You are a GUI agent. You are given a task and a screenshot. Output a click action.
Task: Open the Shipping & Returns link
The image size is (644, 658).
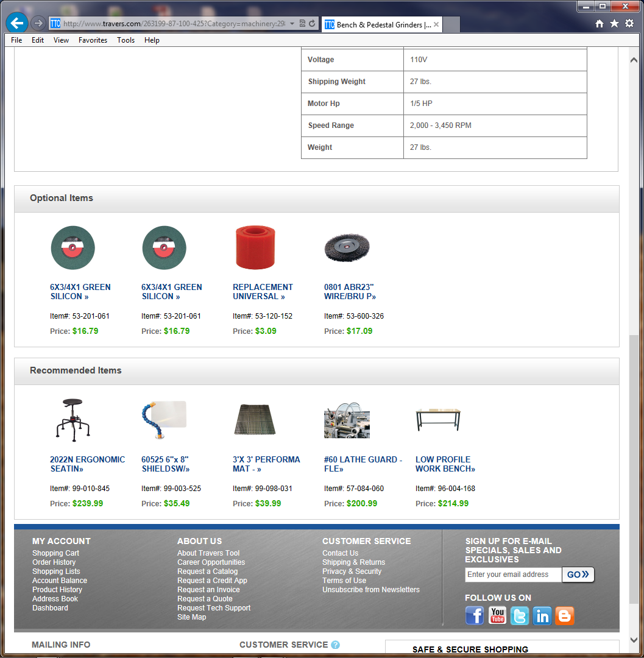(x=353, y=562)
